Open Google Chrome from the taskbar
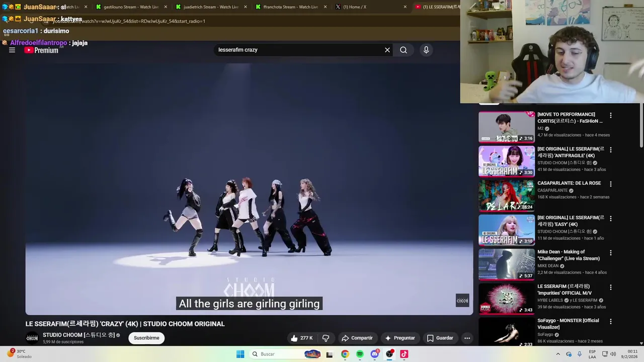The width and height of the screenshot is (644, 362). [x=345, y=354]
